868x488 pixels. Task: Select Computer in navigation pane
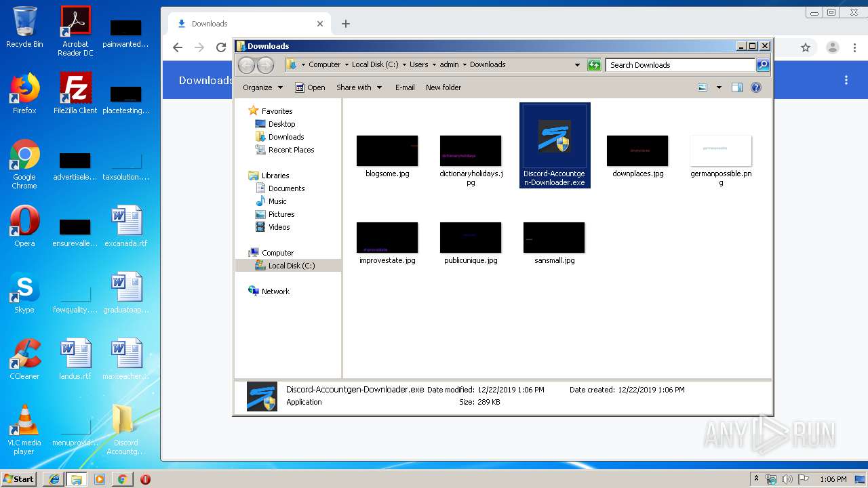tap(271, 253)
